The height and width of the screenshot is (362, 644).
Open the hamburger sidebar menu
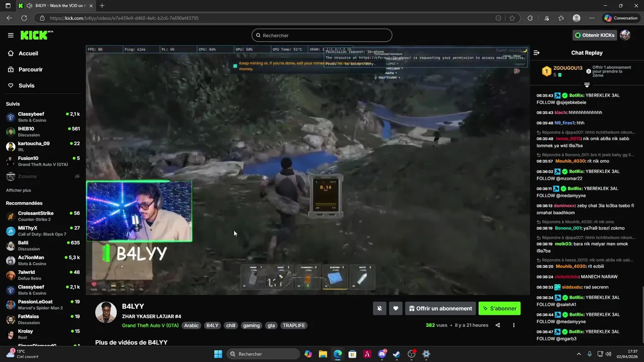(x=11, y=35)
